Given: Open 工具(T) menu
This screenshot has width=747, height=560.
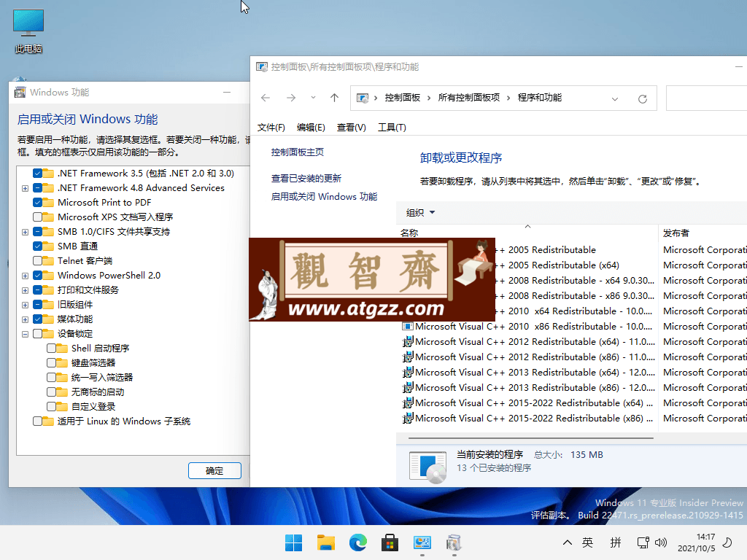Looking at the screenshot, I should coord(392,127).
